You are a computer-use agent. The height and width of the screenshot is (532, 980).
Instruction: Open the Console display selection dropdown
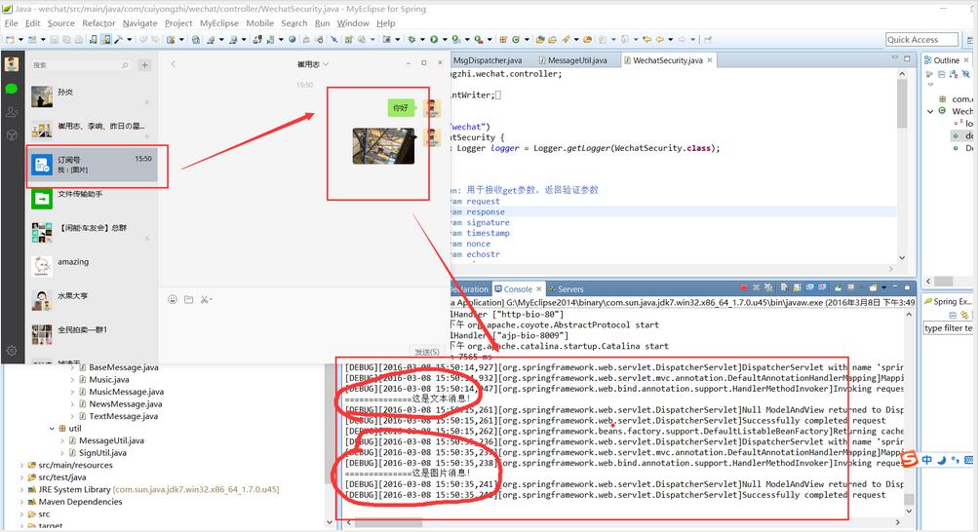tap(861, 287)
